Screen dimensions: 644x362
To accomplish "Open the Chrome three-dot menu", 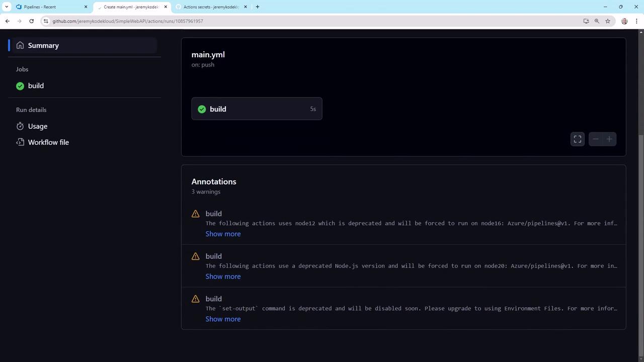I will point(637,21).
